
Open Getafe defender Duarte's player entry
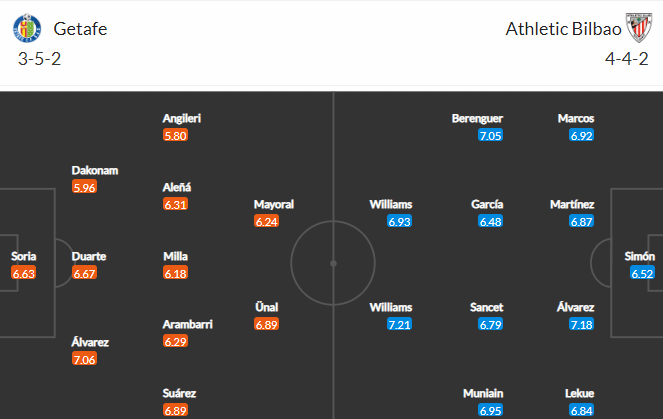[x=89, y=257]
